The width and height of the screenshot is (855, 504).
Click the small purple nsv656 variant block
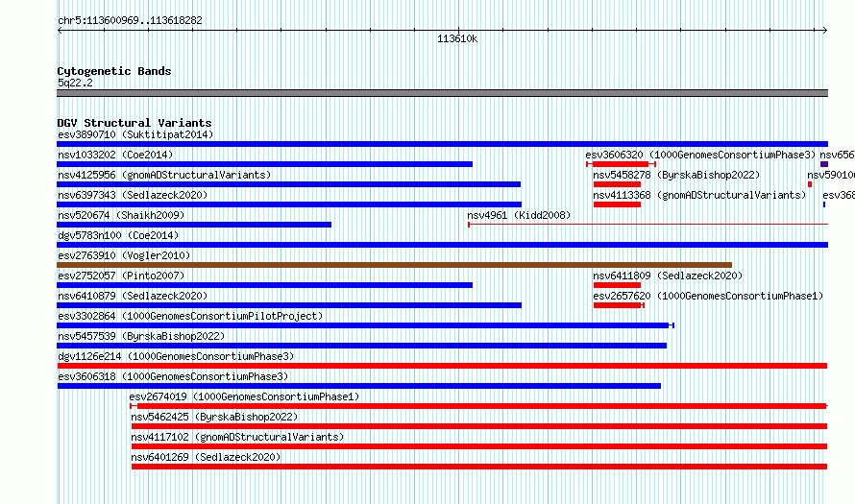click(x=824, y=164)
